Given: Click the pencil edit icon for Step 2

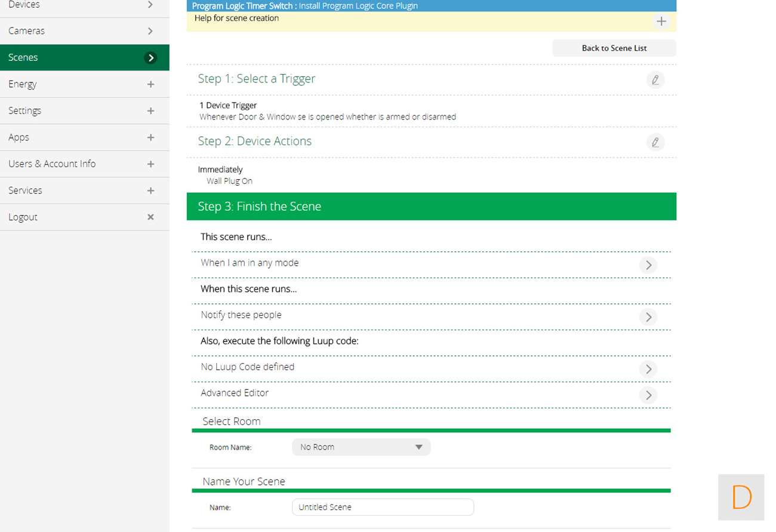Looking at the screenshot, I should click(x=655, y=142).
